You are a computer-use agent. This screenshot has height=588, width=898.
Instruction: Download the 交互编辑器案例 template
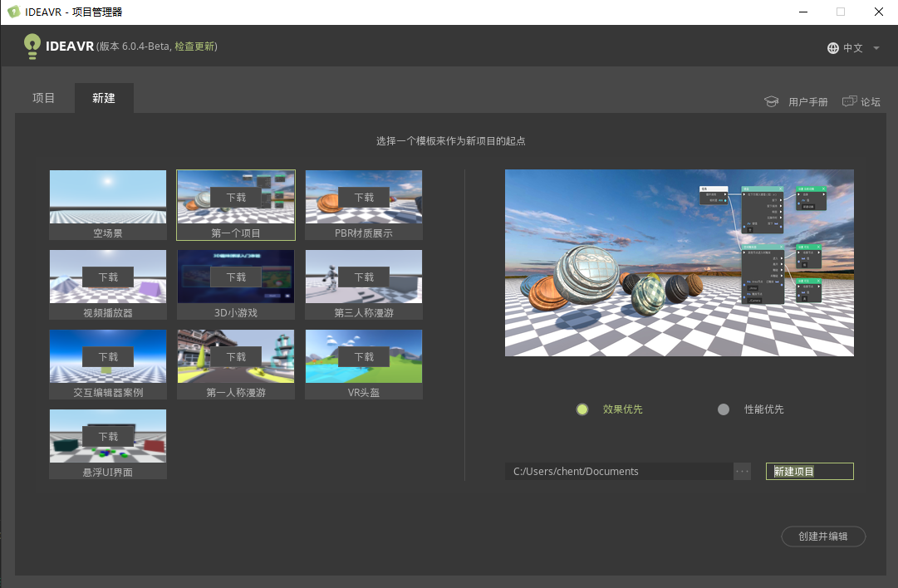pyautogui.click(x=108, y=356)
